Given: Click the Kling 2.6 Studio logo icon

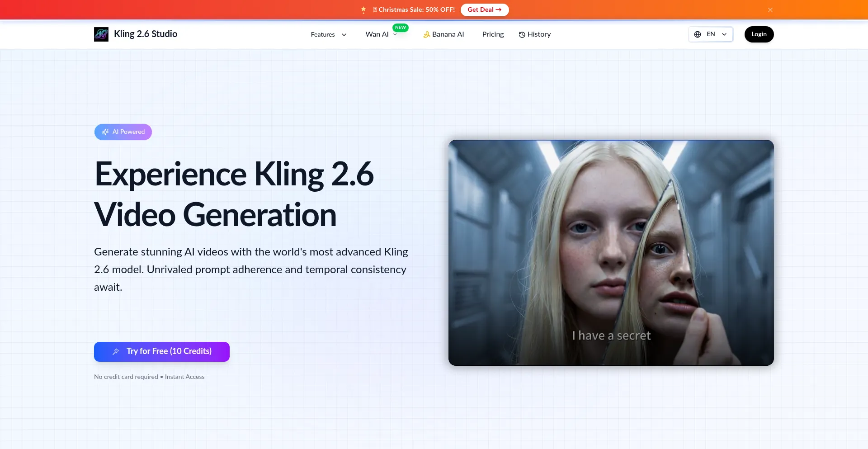Looking at the screenshot, I should (x=101, y=34).
